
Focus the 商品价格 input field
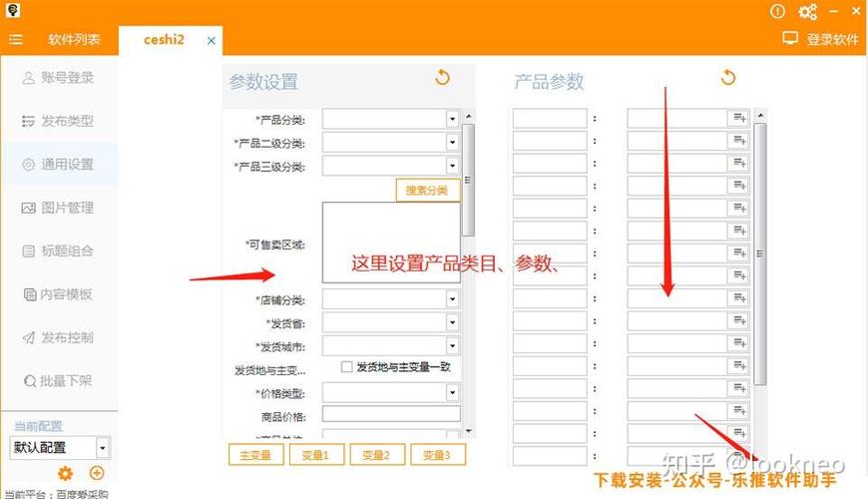391,414
